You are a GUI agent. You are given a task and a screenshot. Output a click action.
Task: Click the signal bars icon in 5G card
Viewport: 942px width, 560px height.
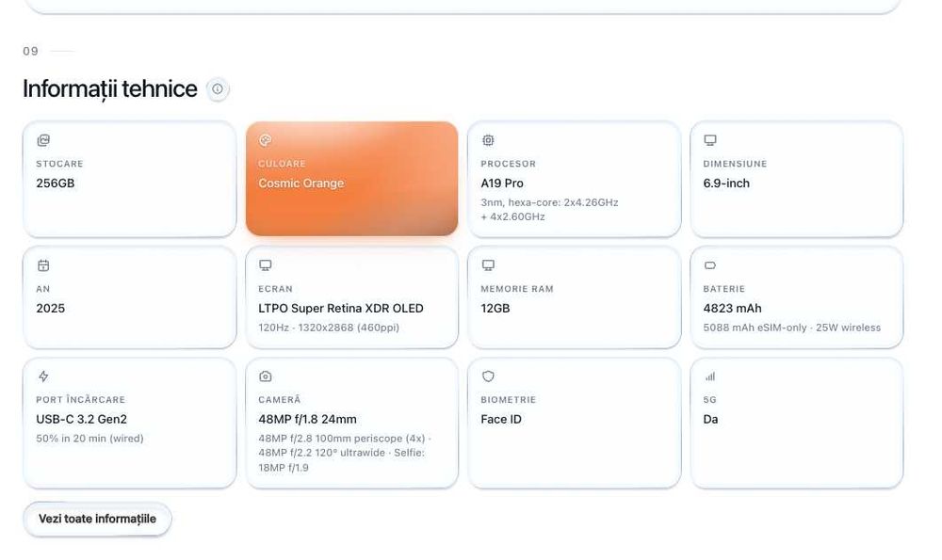[x=710, y=376]
